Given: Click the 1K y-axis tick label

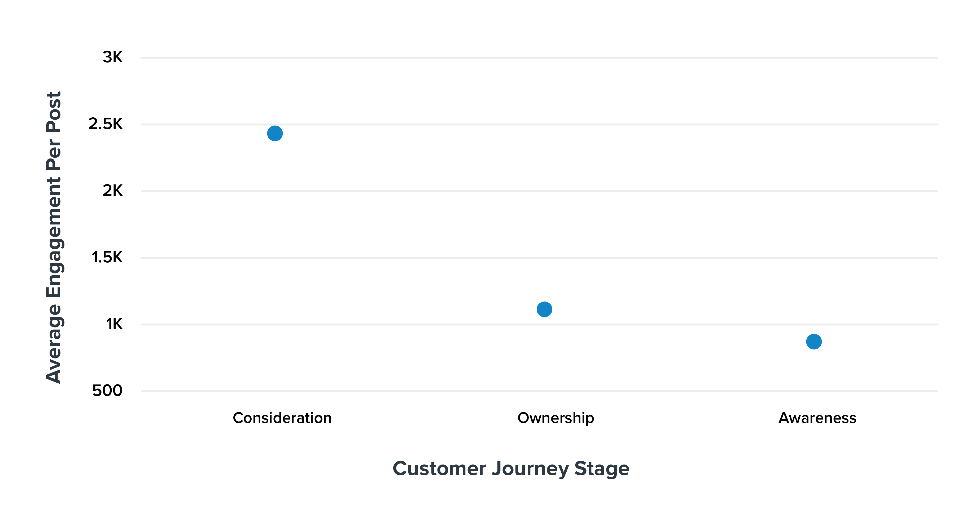Looking at the screenshot, I should (114, 324).
